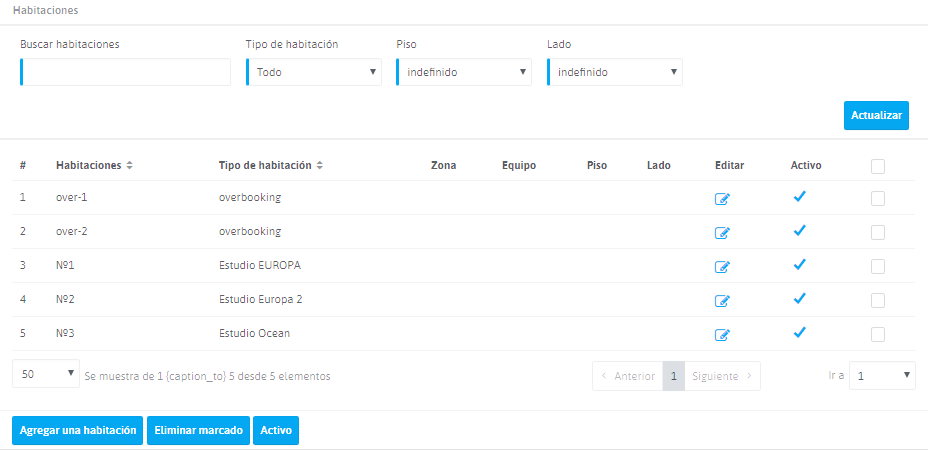Go to Siguiente page
This screenshot has width=928, height=450.
(722, 376)
